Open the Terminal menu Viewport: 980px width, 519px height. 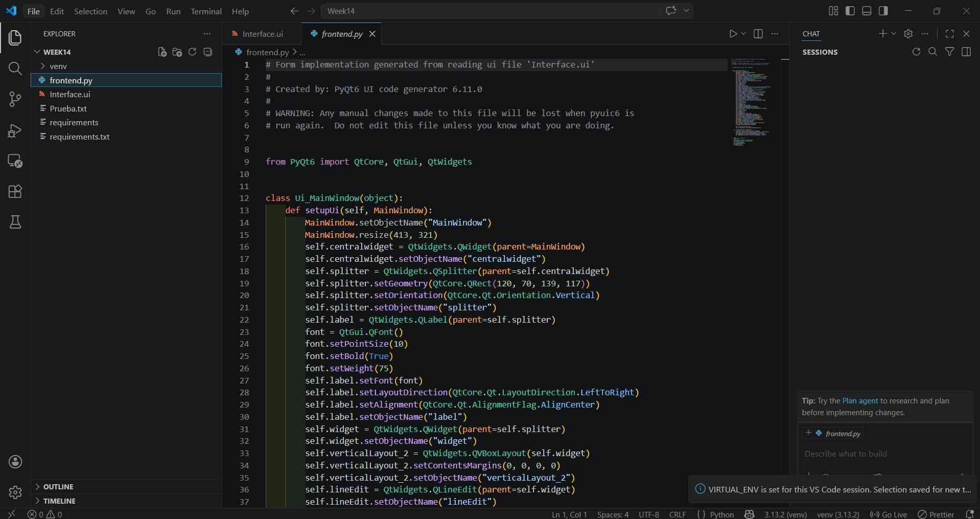point(206,11)
